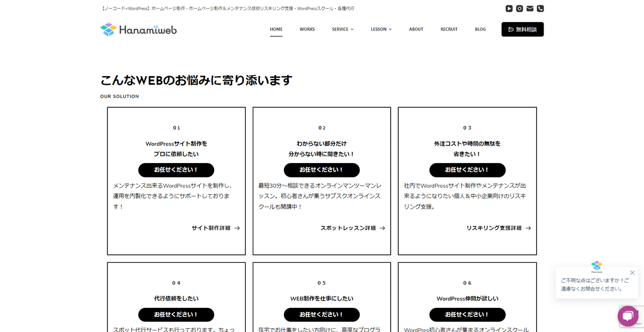Open the ABOUT page from the navigation
Image resolution: width=644 pixels, height=332 pixels.
pos(416,29)
